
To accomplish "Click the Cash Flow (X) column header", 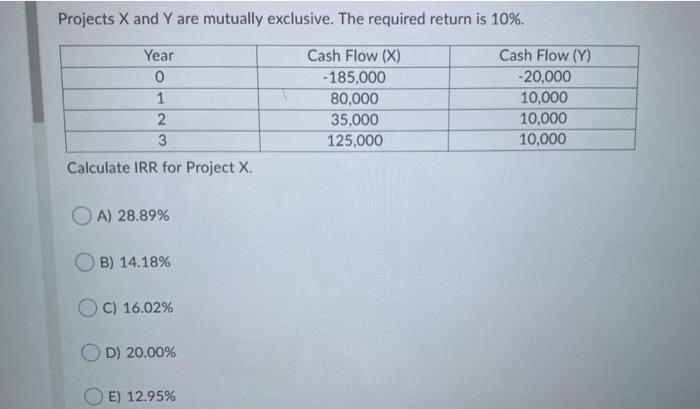I will point(354,56).
